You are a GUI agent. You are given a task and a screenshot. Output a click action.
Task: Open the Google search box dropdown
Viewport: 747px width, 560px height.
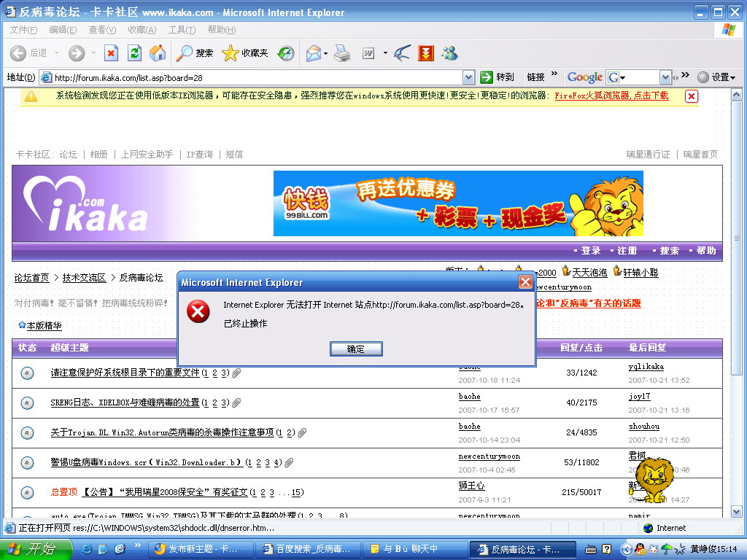point(665,77)
